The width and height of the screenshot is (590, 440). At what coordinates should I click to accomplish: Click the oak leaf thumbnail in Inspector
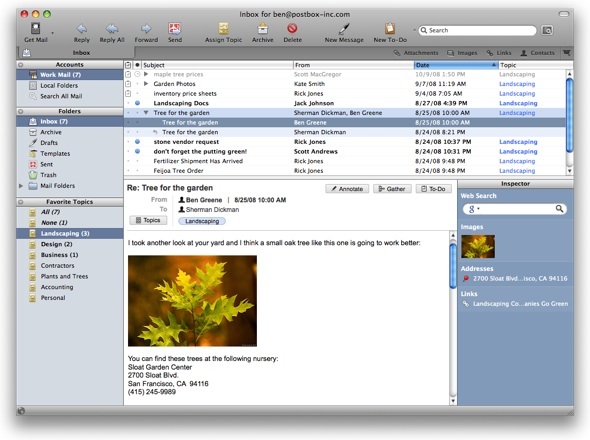coord(478,247)
